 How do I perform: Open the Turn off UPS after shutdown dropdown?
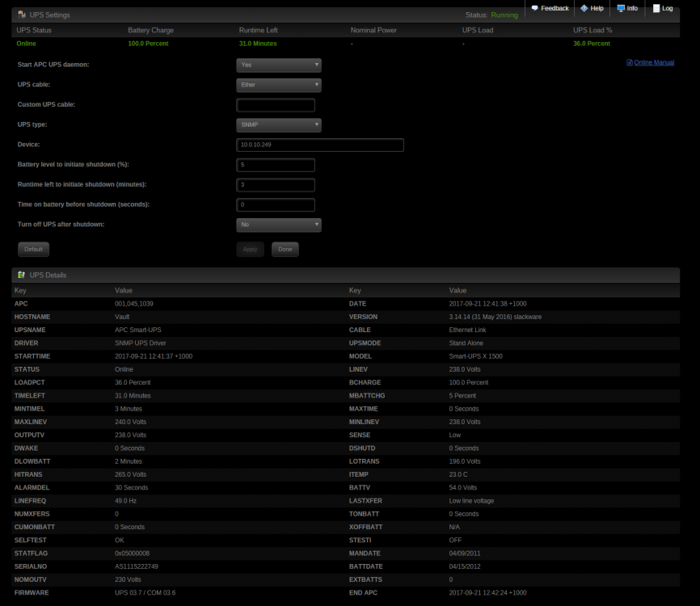click(279, 225)
